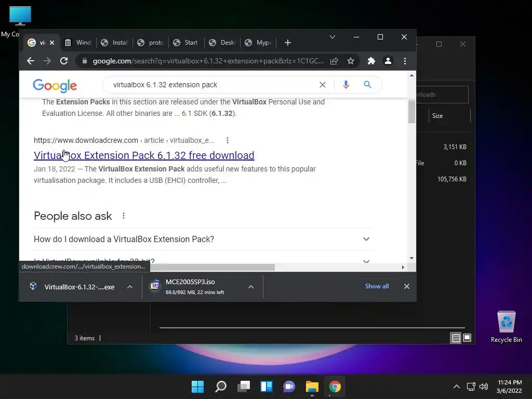Open Chrome profile avatar icon

click(388, 61)
